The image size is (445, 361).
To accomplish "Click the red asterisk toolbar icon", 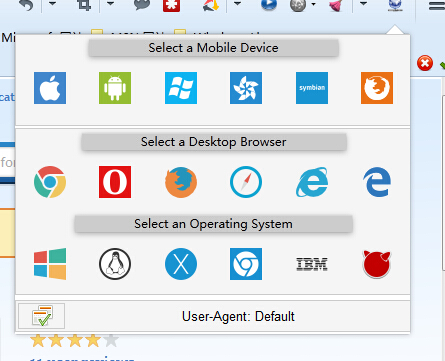I will [x=171, y=5].
